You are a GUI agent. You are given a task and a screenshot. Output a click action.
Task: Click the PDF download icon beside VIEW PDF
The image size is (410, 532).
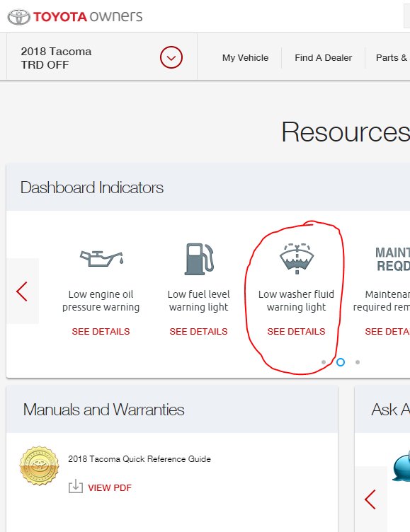75,486
